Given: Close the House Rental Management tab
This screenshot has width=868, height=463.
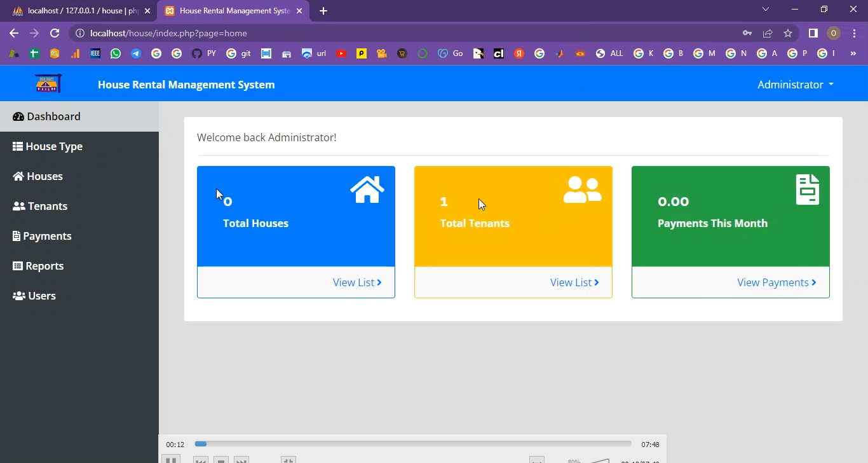Looking at the screenshot, I should tap(299, 11).
